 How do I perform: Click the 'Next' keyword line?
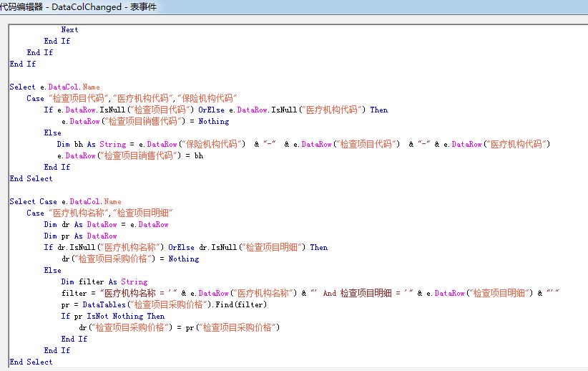click(x=70, y=29)
